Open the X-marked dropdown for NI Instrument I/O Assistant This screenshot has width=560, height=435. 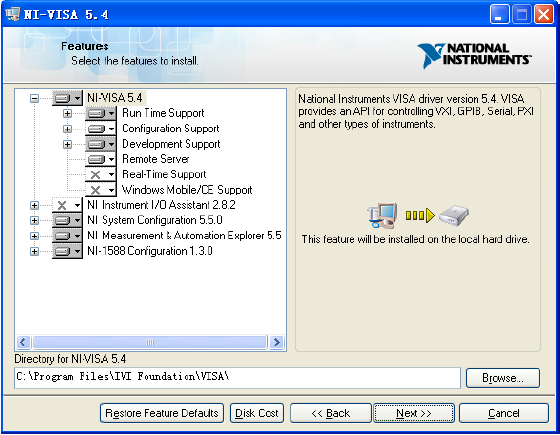point(67,205)
